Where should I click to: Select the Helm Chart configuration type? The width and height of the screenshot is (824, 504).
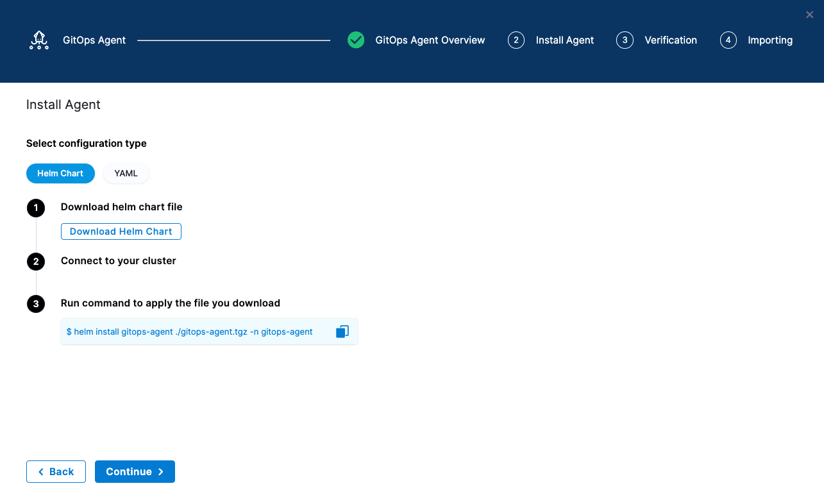pyautogui.click(x=60, y=173)
